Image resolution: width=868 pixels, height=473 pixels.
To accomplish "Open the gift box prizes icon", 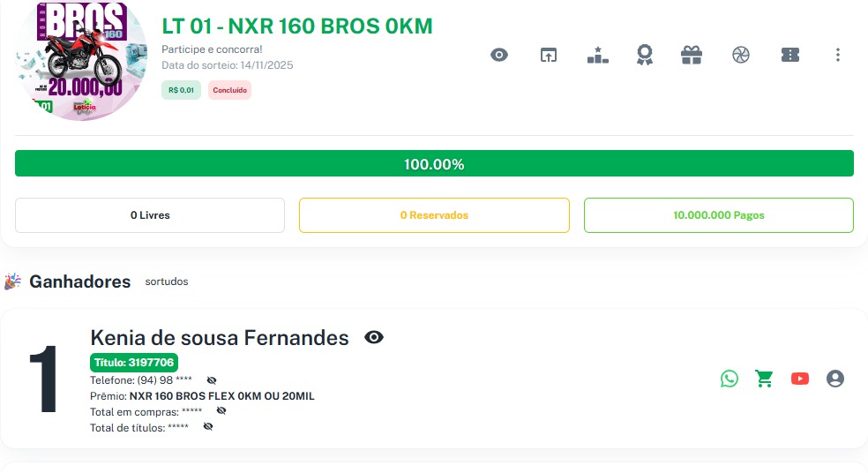I will pyautogui.click(x=692, y=55).
